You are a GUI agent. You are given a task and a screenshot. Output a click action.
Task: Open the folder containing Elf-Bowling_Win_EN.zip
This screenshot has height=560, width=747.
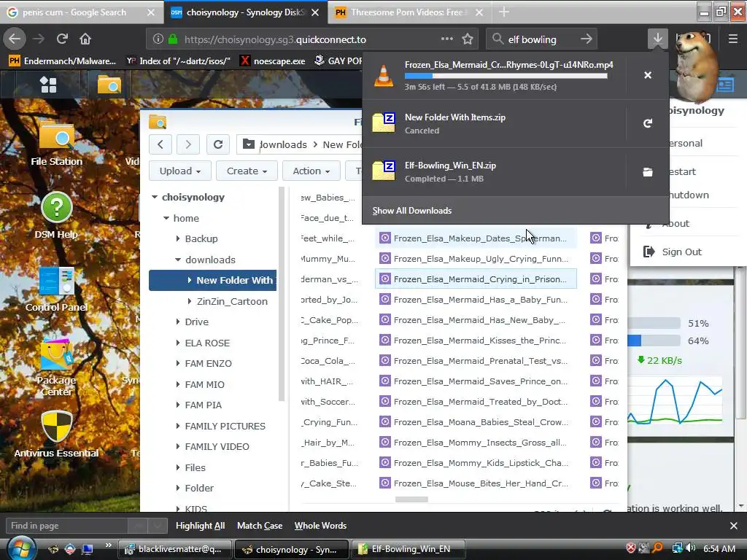pos(648,172)
